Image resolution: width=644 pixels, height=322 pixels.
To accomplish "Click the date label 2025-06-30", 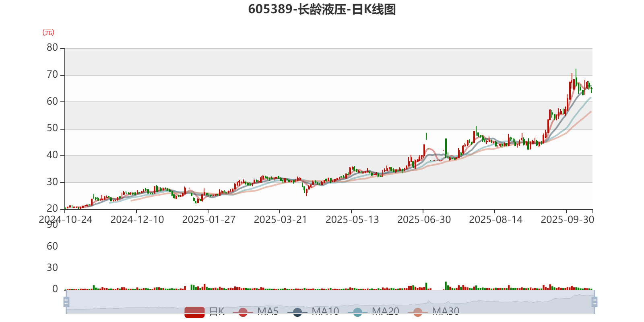I will tap(424, 220).
